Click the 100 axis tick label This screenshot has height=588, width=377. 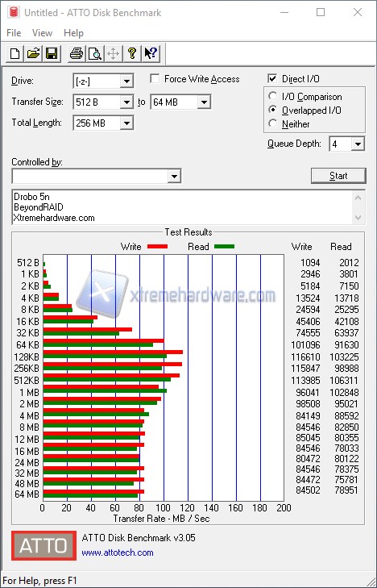pyautogui.click(x=164, y=508)
